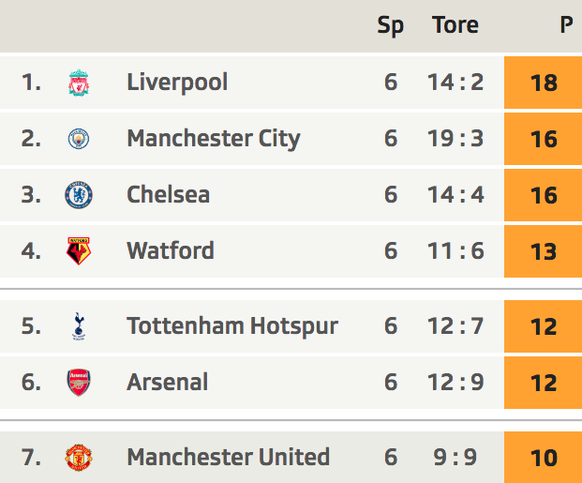
Task: Click the Manchester City club crest
Action: click(79, 139)
